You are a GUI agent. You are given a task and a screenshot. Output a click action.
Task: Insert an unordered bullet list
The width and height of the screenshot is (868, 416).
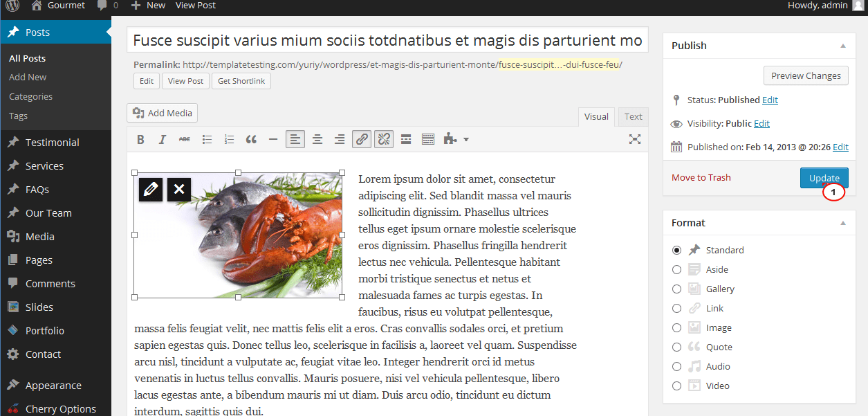tap(207, 138)
